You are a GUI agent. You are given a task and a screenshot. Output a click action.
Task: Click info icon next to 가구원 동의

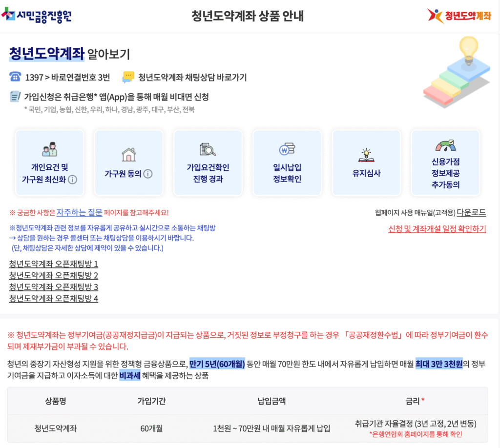coord(148,174)
